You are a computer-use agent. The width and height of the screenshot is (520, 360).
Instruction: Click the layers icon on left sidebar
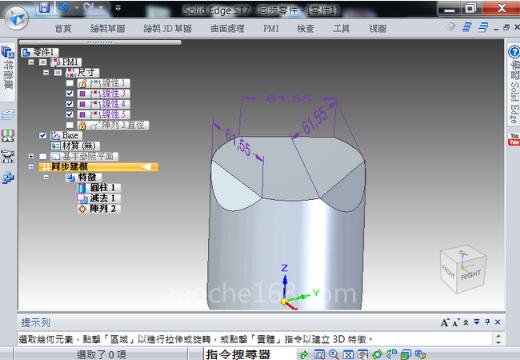click(x=7, y=115)
